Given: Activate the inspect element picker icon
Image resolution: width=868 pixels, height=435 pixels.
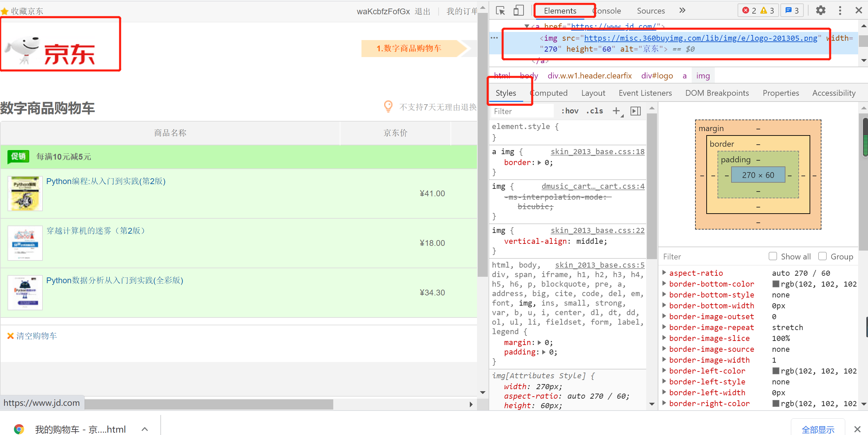Looking at the screenshot, I should (500, 11).
